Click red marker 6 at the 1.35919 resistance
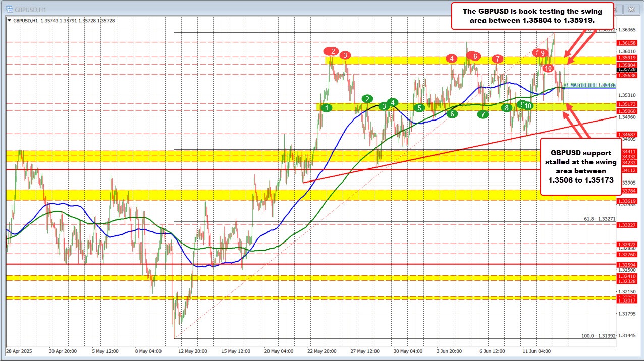Screen dimensions: 644x361 click(x=474, y=56)
